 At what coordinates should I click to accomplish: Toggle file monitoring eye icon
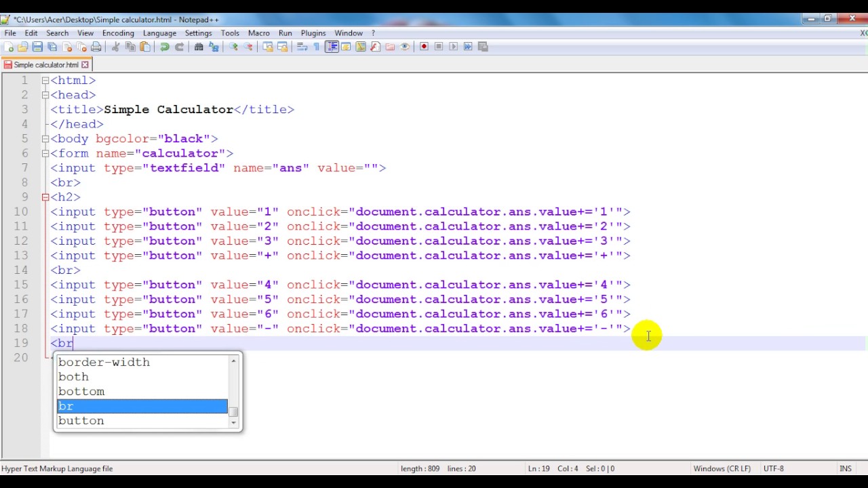click(405, 47)
